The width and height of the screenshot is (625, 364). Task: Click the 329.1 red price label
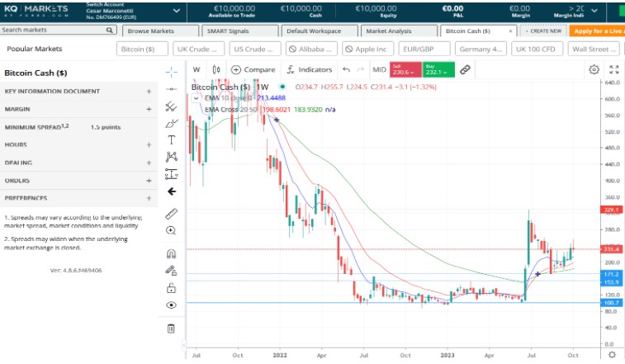pos(611,210)
